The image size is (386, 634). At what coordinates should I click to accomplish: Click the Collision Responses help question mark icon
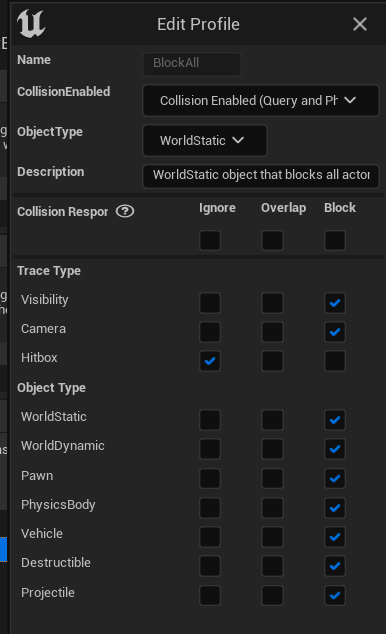pos(125,211)
